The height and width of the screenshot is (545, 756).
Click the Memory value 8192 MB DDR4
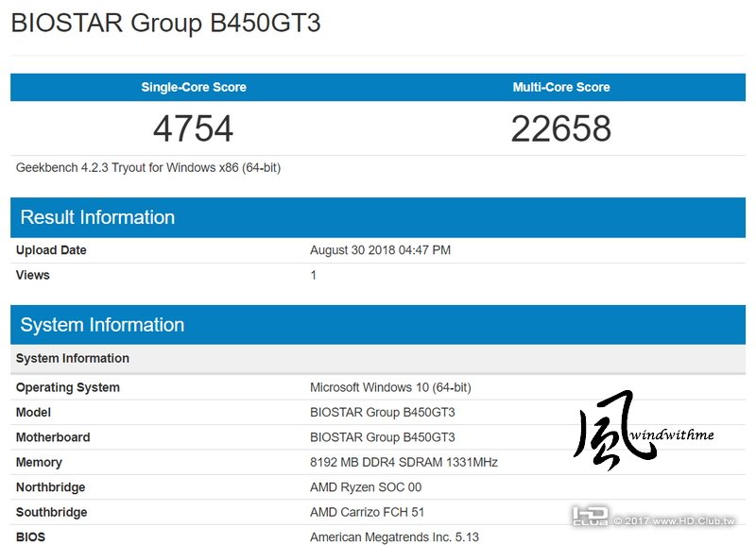pos(404,463)
